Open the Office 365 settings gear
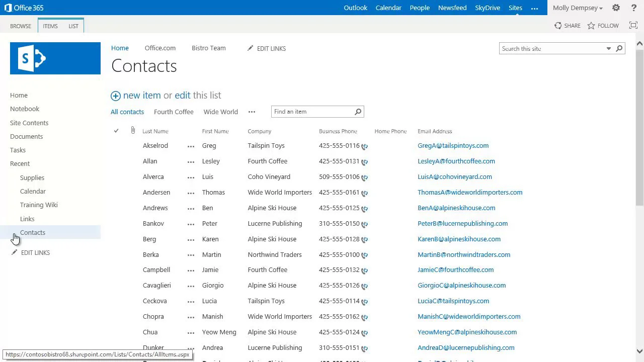 tap(616, 8)
